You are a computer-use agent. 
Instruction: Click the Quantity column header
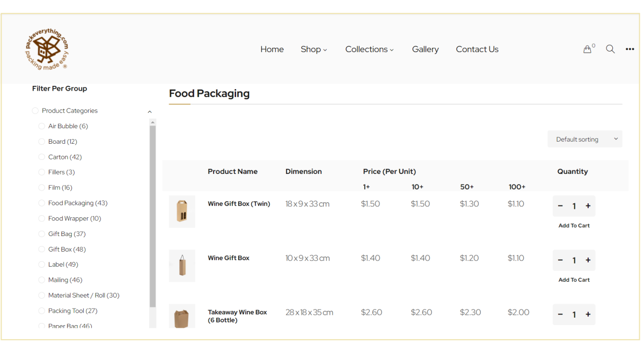pyautogui.click(x=573, y=172)
